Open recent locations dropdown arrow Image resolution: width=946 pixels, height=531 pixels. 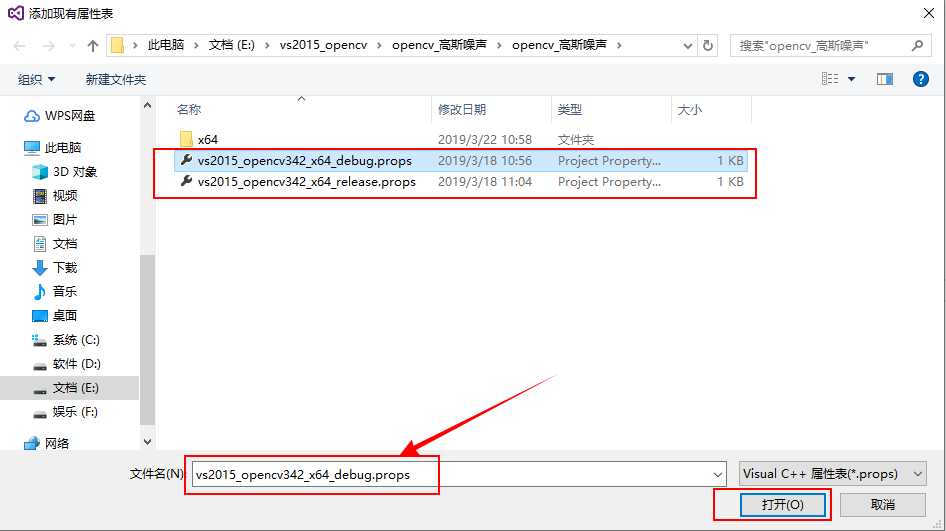point(687,46)
